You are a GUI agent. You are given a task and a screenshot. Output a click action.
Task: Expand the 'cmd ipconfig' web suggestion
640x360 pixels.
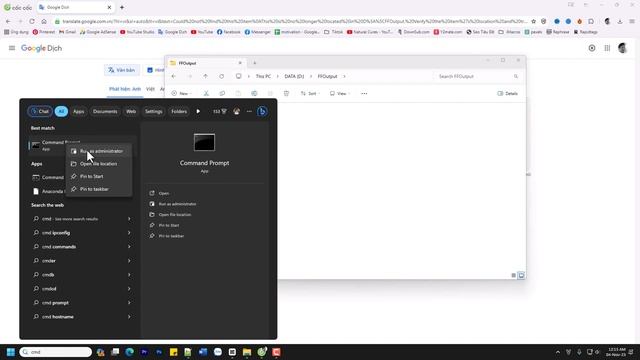129,233
